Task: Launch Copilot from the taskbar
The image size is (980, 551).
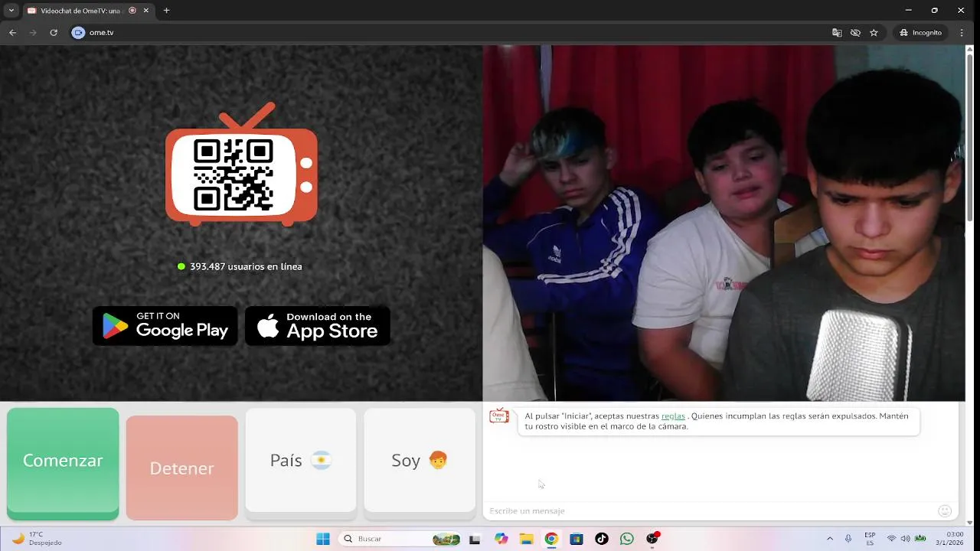Action: click(x=501, y=539)
